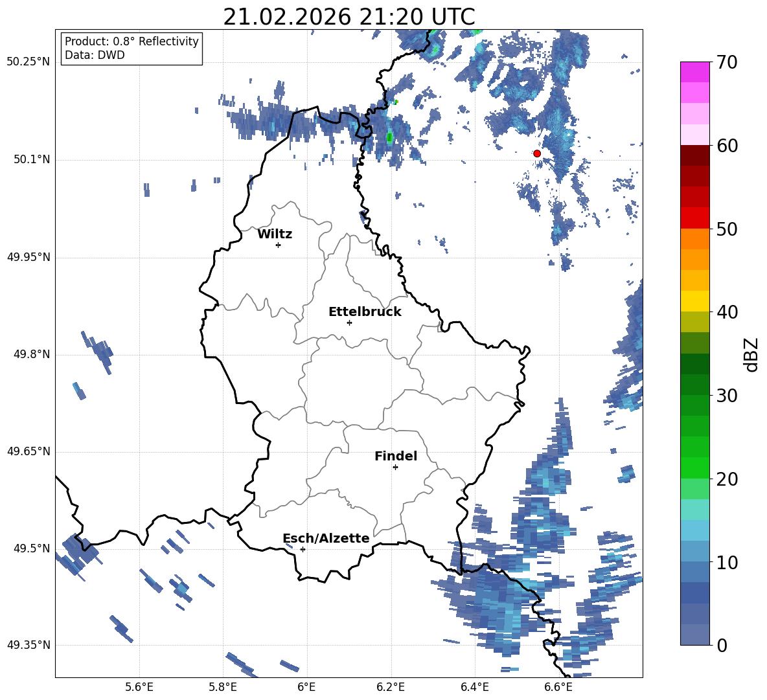This screenshot has height=700, width=767.
Task: Select the Esch/Alzette label
Action: click(x=326, y=538)
